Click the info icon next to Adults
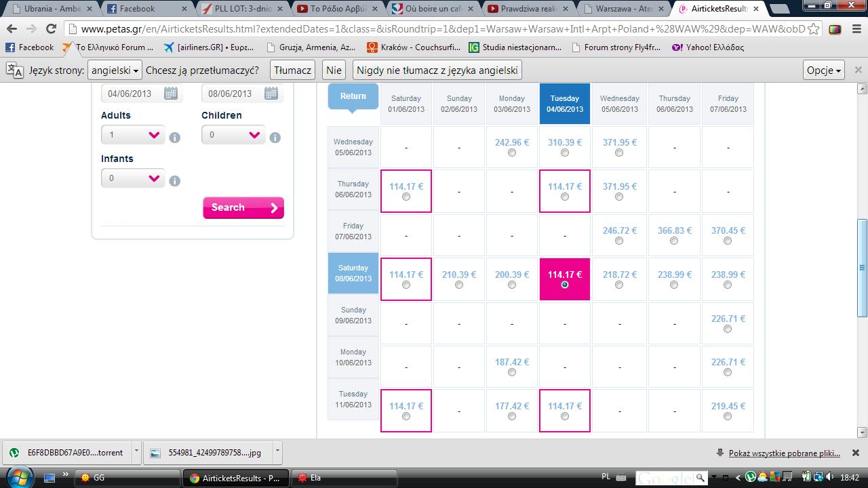 pyautogui.click(x=174, y=138)
